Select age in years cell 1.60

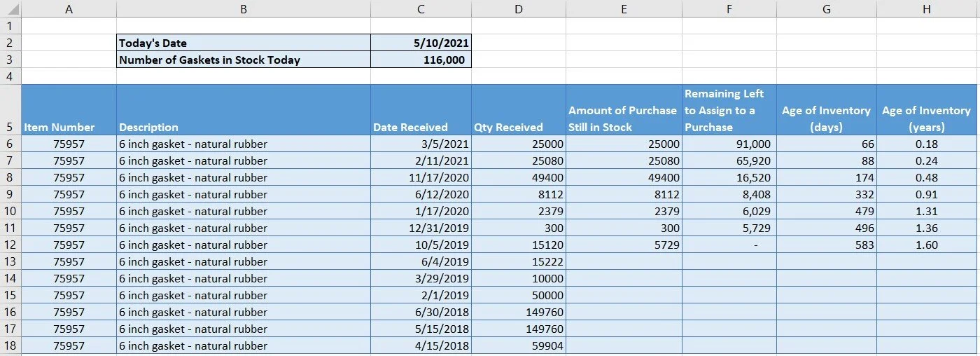927,245
